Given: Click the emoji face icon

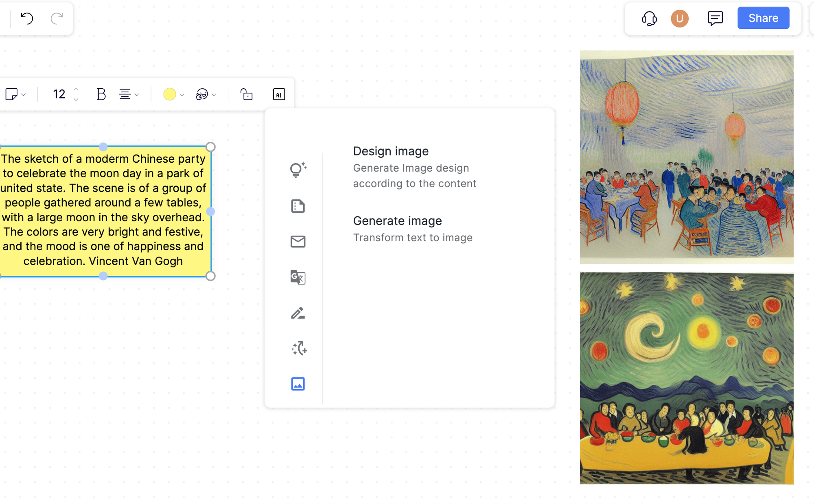Looking at the screenshot, I should click(202, 94).
